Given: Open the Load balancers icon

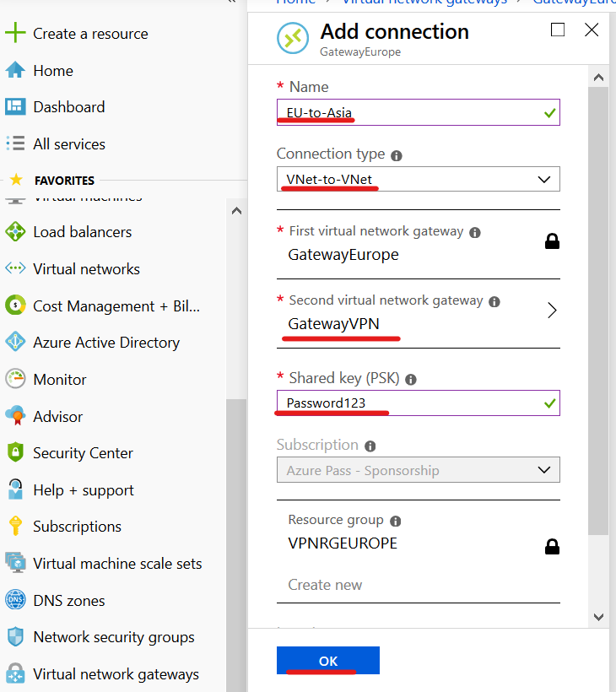Looking at the screenshot, I should [x=15, y=232].
